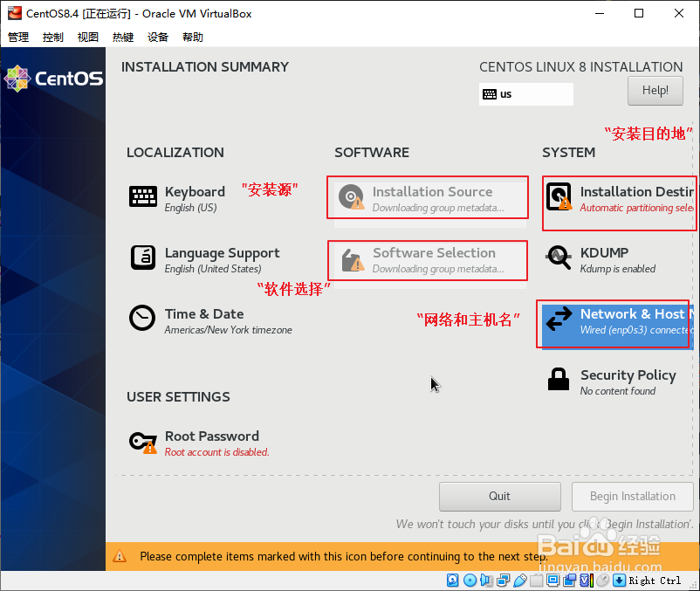Click network adapters status icon
The image size is (700, 591).
tap(503, 580)
